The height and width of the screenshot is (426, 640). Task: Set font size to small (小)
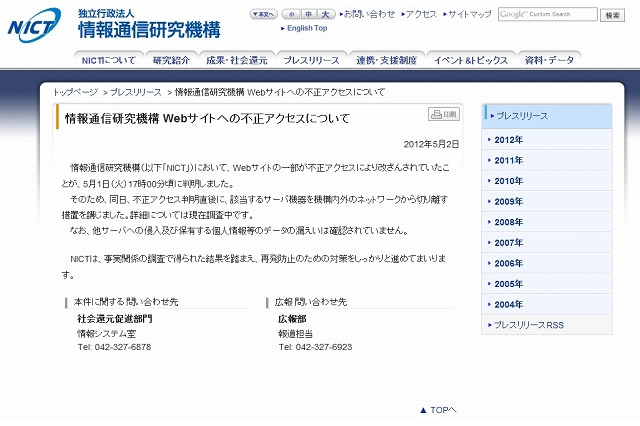(291, 14)
